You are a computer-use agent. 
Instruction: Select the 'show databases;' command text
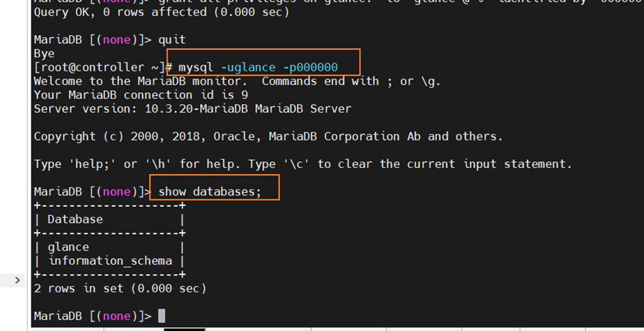pos(210,192)
